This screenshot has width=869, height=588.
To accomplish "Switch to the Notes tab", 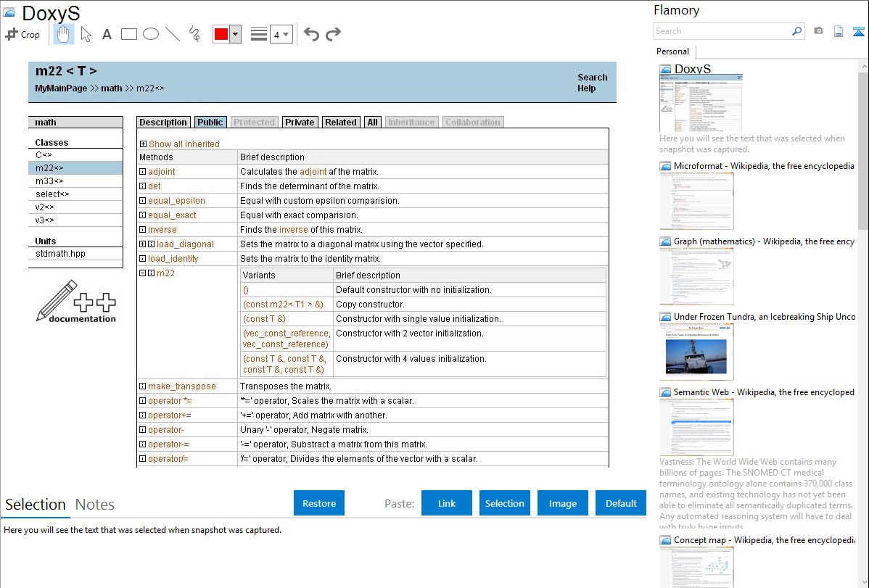I will (x=95, y=505).
